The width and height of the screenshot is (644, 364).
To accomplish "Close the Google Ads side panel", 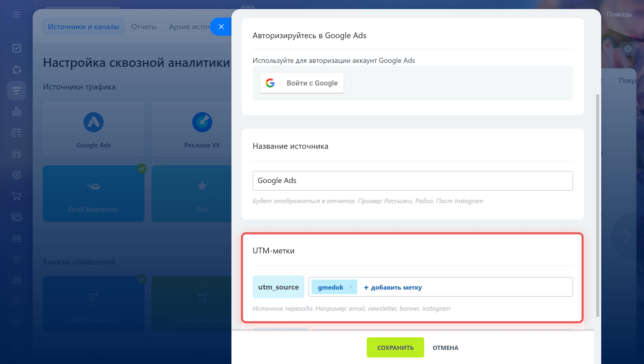I will 221,27.
